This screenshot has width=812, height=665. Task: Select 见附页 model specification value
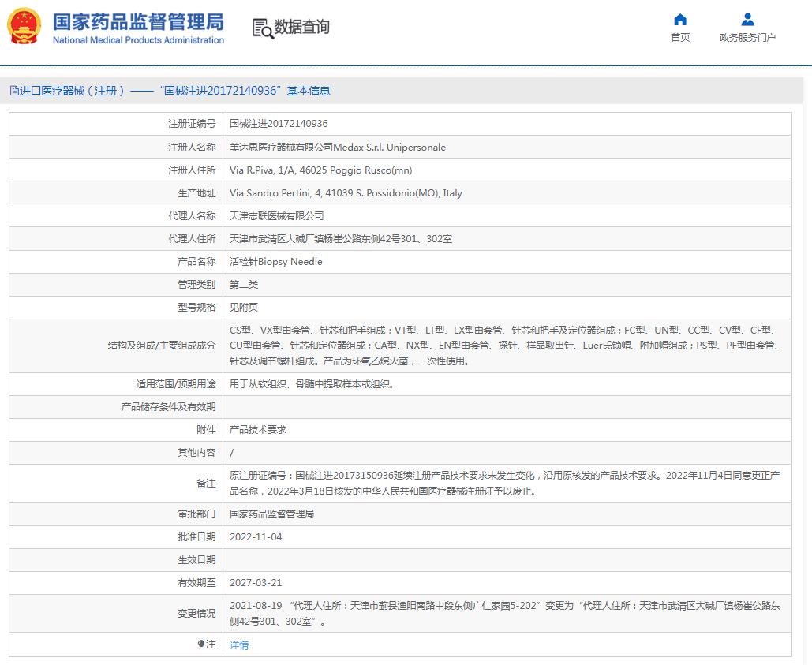point(244,308)
